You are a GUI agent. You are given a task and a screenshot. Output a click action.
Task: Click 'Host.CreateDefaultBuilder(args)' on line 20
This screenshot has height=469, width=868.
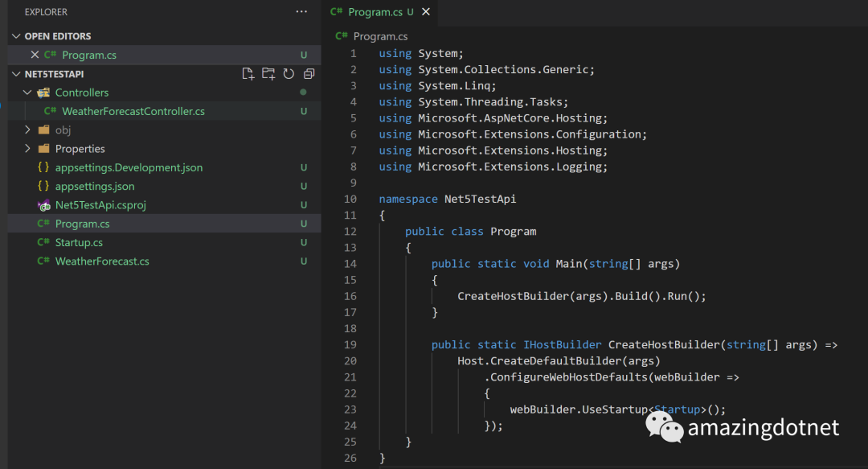click(559, 361)
